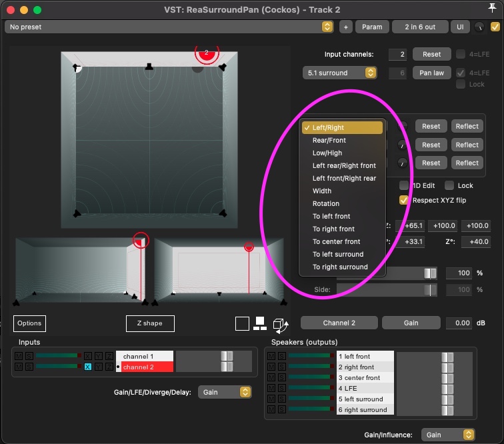Click the plus button beside the preset box

click(x=345, y=27)
